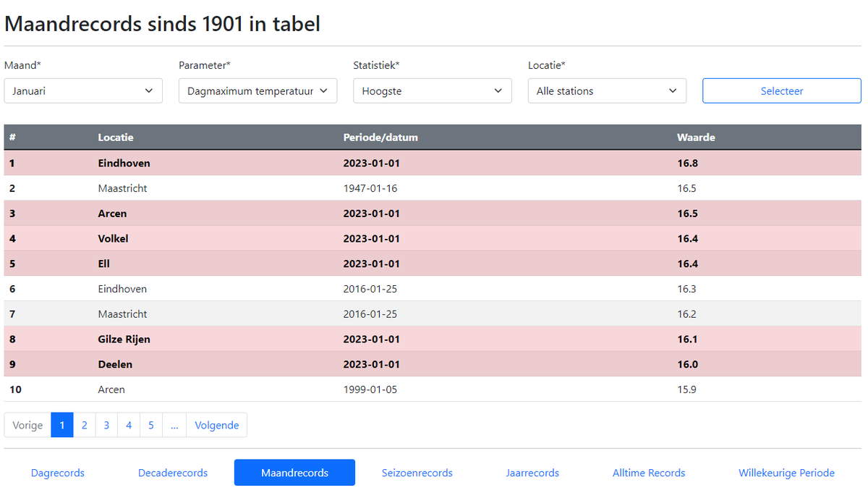Open the Parameter dropdown for Dagmaximum temperatuur
The height and width of the screenshot is (493, 868).
click(258, 90)
